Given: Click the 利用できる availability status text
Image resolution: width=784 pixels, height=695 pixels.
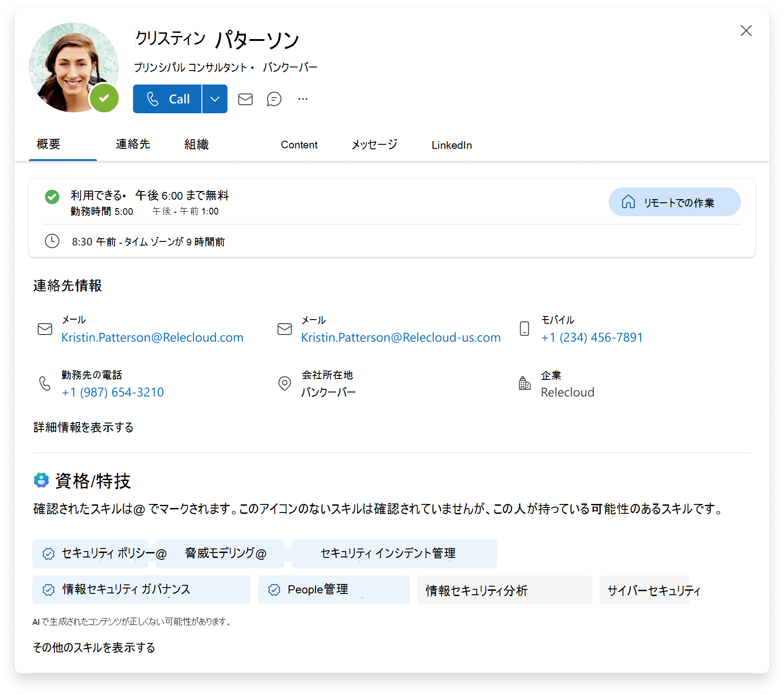Looking at the screenshot, I should [96, 196].
